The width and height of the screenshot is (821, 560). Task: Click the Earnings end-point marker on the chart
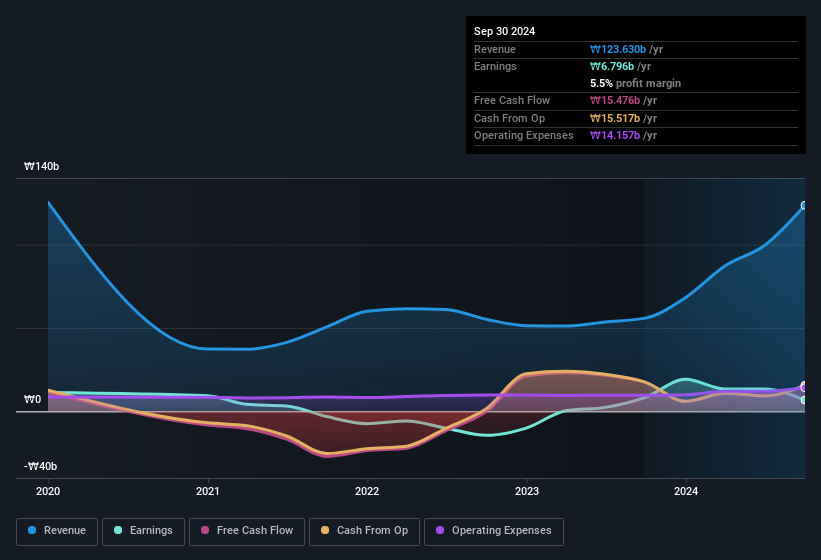coord(804,400)
